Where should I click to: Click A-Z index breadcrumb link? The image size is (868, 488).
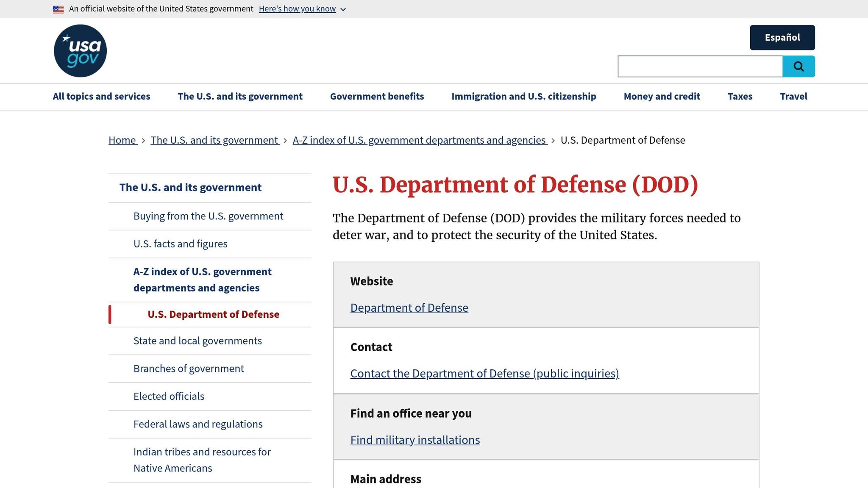click(x=419, y=140)
